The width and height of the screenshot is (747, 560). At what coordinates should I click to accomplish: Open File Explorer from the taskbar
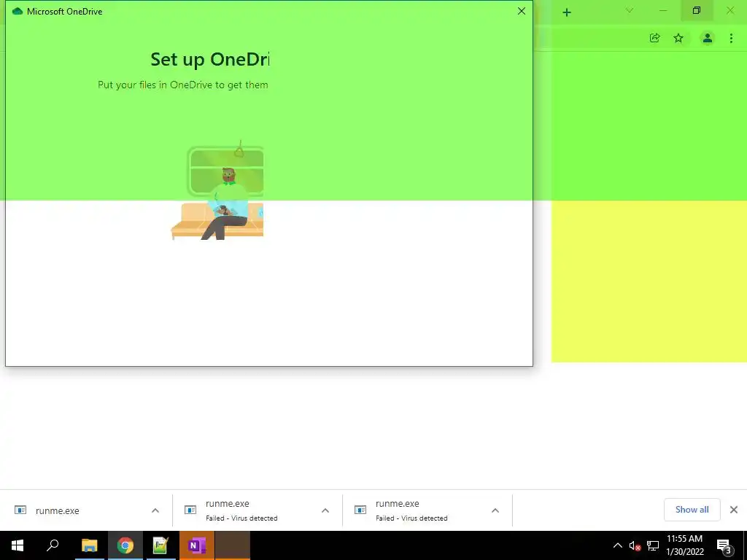[x=89, y=545]
